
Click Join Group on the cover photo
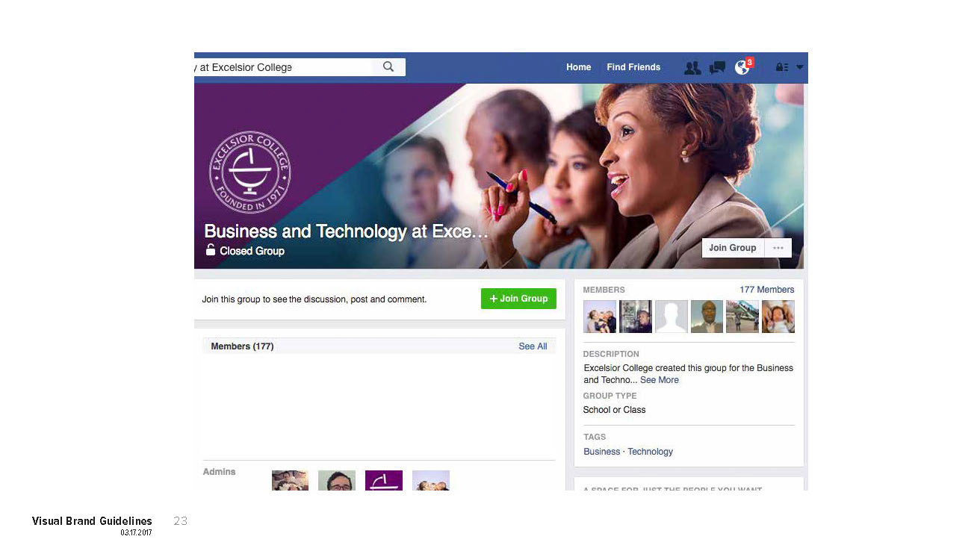pos(733,248)
